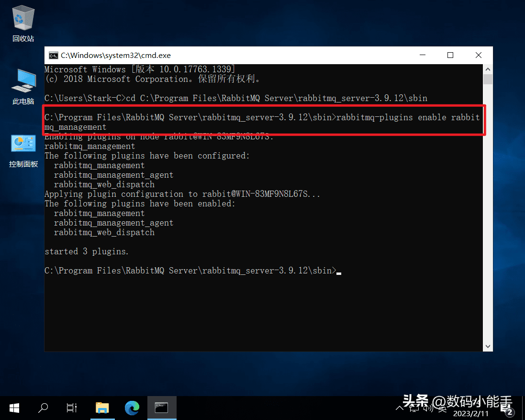Screen dimensions: 525x420
Task: Click the console scrollbar up arrow
Action: (488, 69)
